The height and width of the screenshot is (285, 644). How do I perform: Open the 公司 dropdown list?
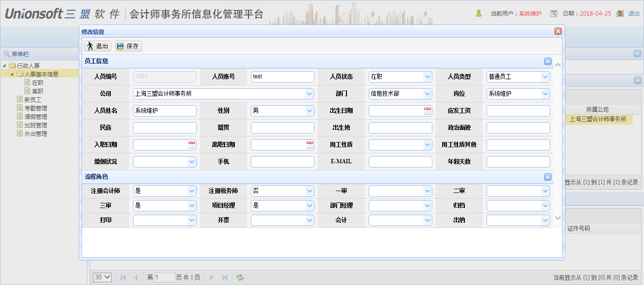click(x=309, y=94)
